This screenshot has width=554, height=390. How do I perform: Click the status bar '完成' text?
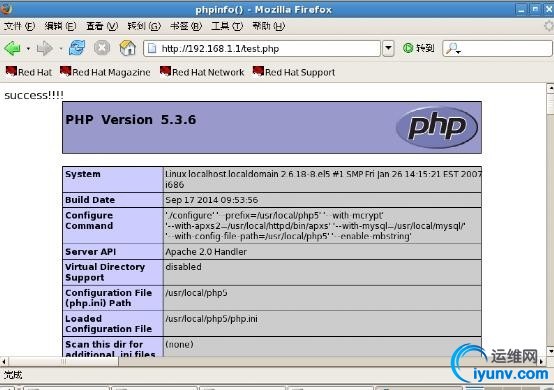click(13, 375)
